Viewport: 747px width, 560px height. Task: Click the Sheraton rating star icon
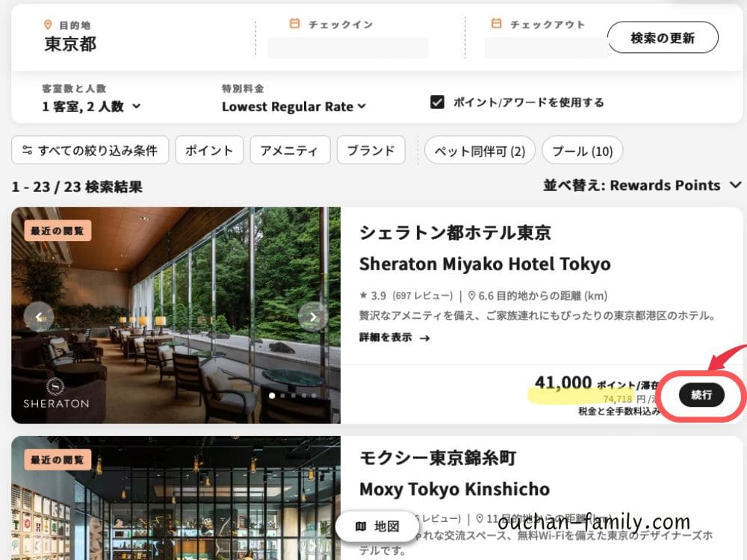tap(364, 295)
